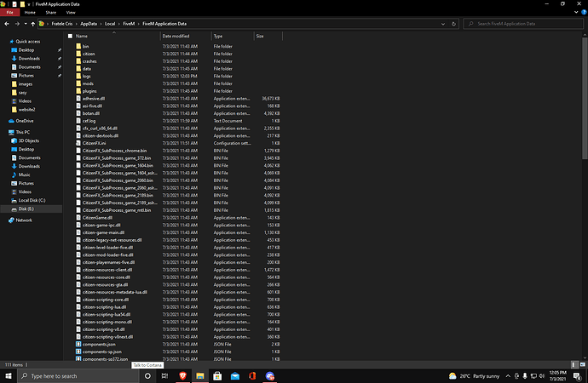Expand the ribbon with the chevron
The height and width of the screenshot is (383, 588).
[x=575, y=14]
